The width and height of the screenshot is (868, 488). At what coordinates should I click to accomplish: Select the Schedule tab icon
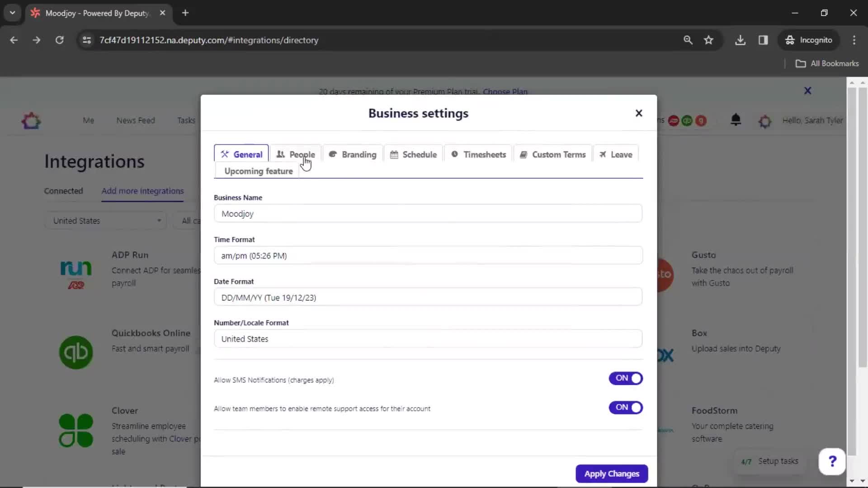pyautogui.click(x=393, y=155)
